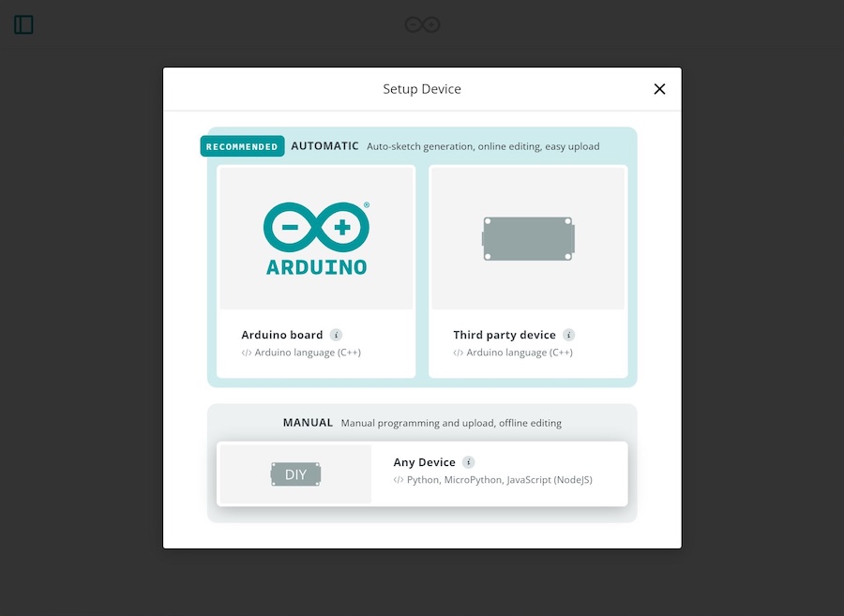This screenshot has width=844, height=616.
Task: Show info for Third party device
Action: coord(568,335)
